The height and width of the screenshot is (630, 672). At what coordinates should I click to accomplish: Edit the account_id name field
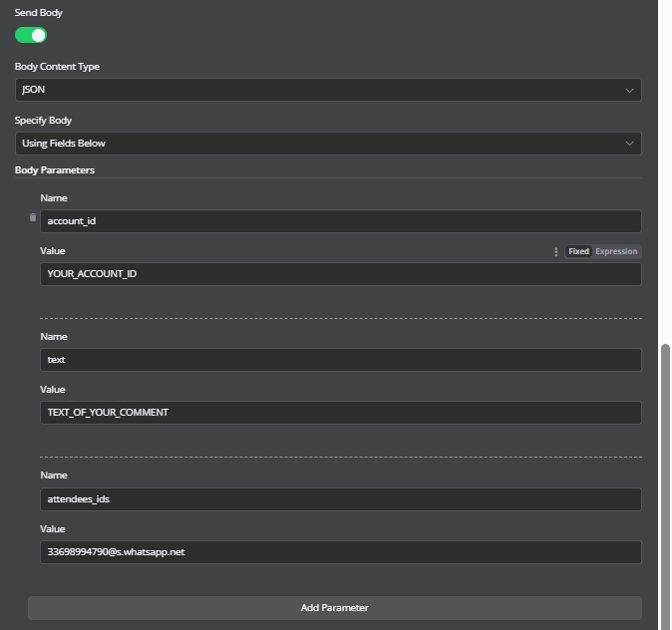click(341, 221)
